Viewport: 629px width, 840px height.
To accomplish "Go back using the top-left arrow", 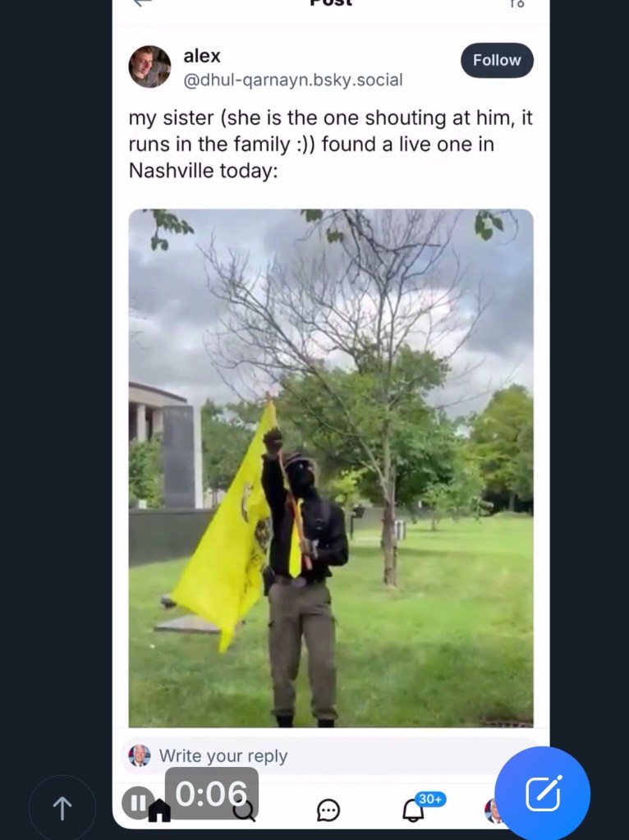I will pyautogui.click(x=143, y=2).
